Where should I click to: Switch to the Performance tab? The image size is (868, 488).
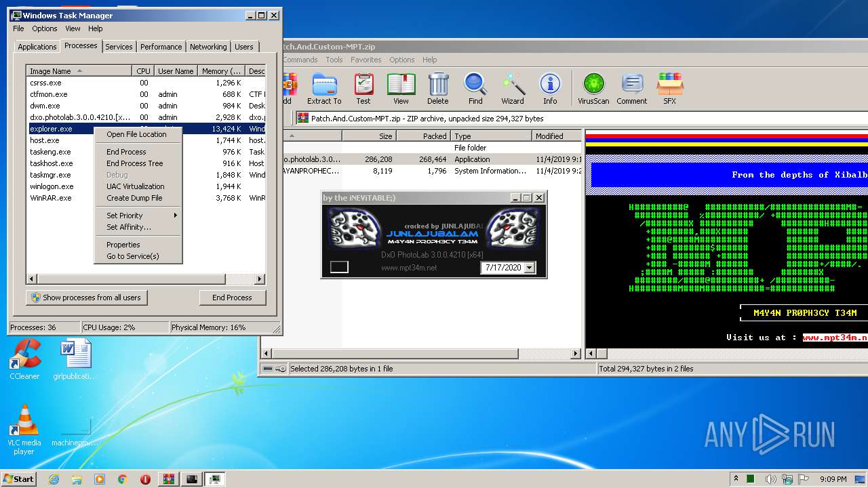(x=161, y=47)
